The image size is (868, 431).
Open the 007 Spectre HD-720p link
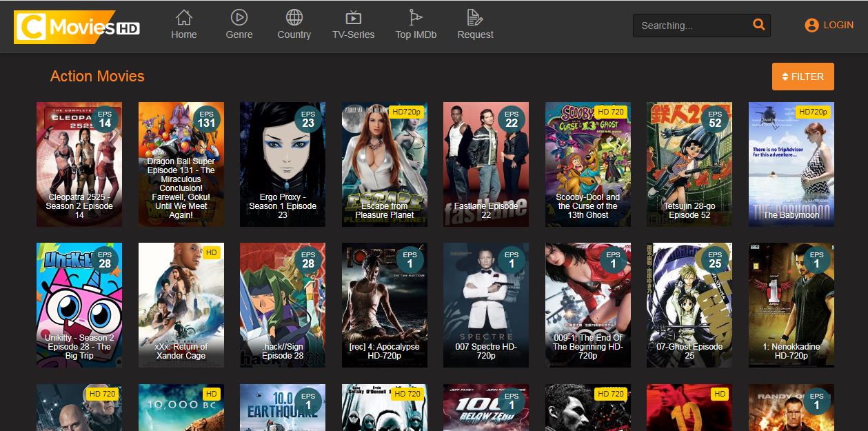pyautogui.click(x=486, y=305)
